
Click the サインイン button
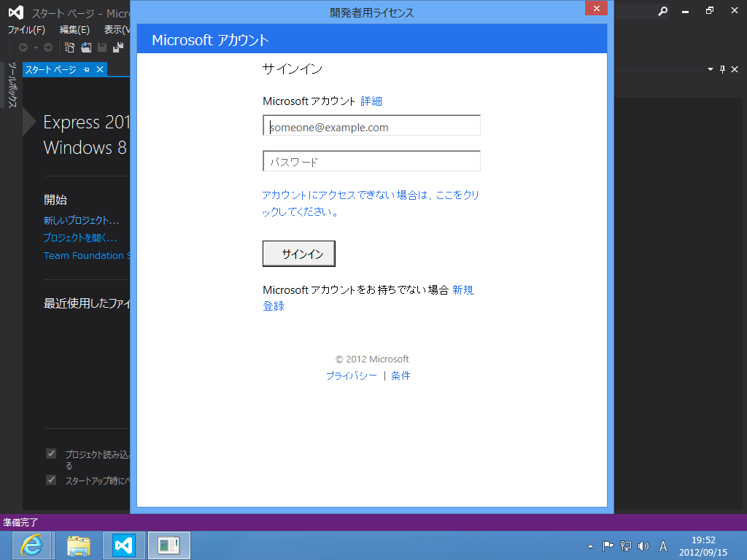tap(299, 254)
